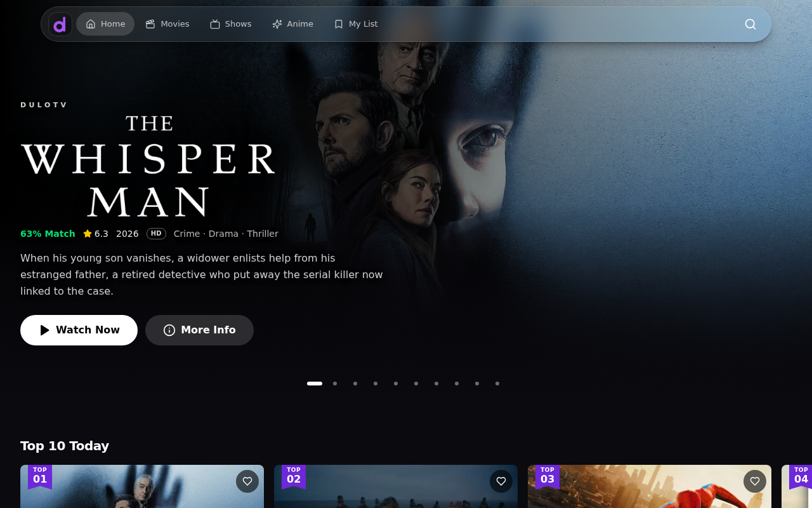Image resolution: width=812 pixels, height=508 pixels.
Task: Like the Top 03 card via heart
Action: coord(755,481)
